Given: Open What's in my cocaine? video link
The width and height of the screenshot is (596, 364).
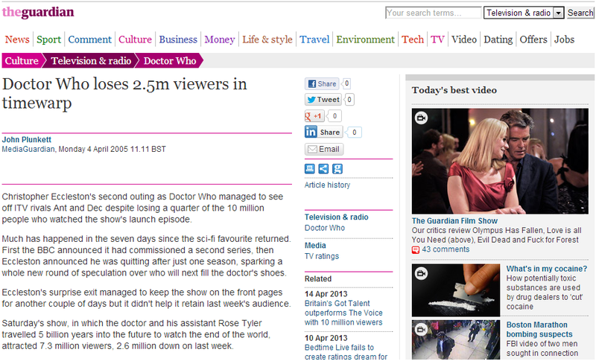Looking at the screenshot, I should [547, 269].
